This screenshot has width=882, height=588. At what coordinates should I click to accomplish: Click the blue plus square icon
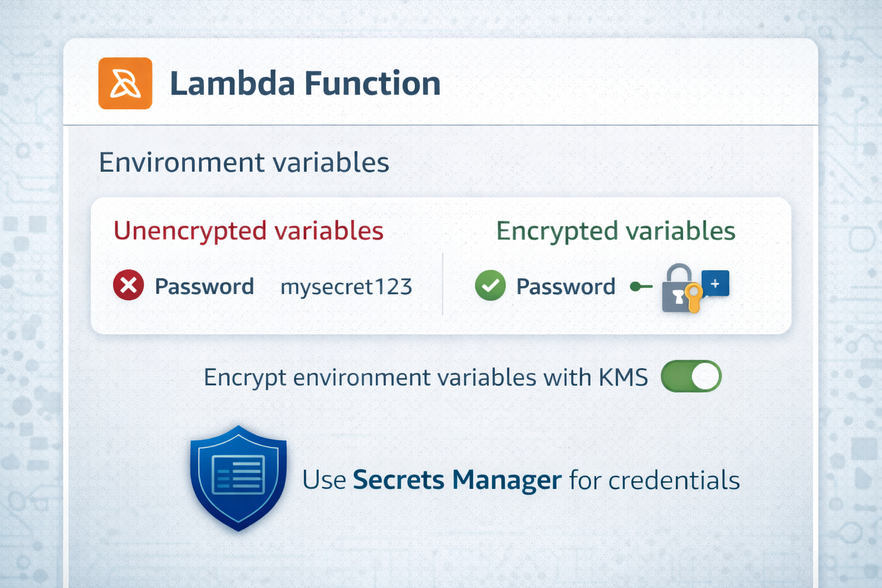tap(715, 283)
